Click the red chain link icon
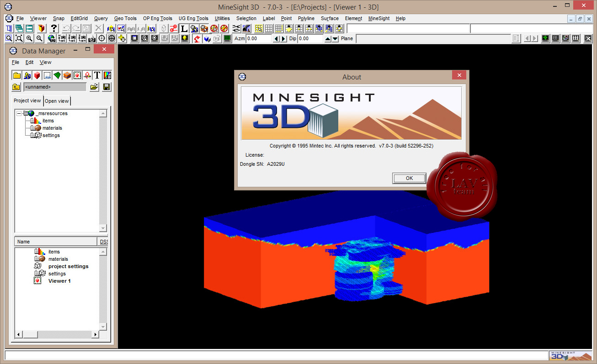Viewport: 597px width, 364px height. 174,28
